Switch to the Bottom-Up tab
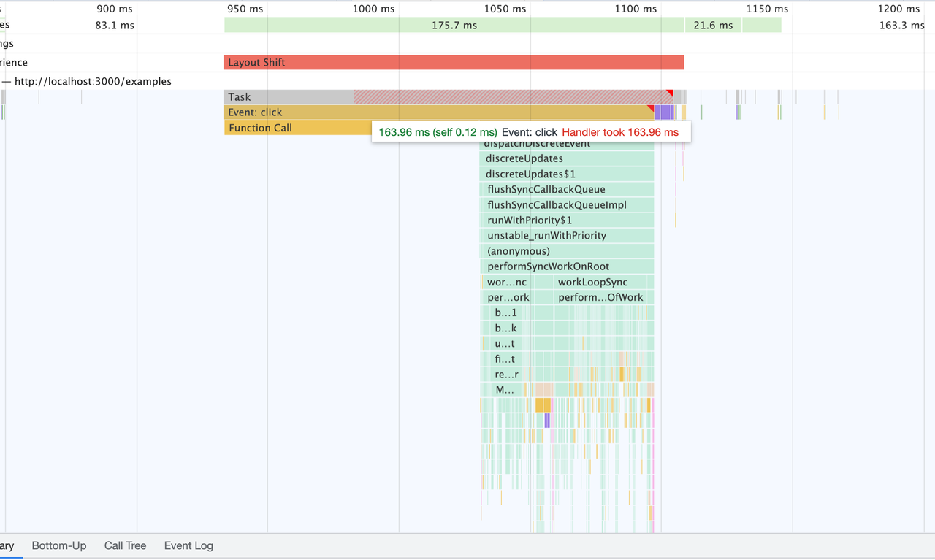Viewport: 935px width, 560px height. pos(58,545)
